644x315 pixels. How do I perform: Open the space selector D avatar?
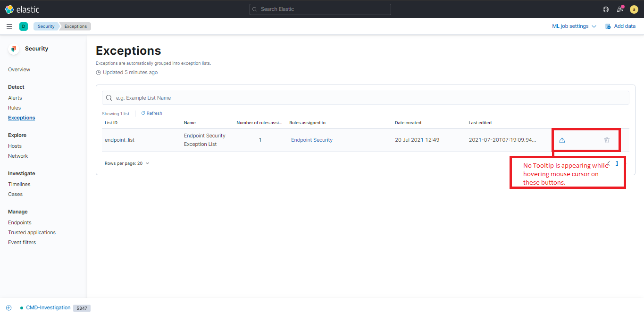24,26
